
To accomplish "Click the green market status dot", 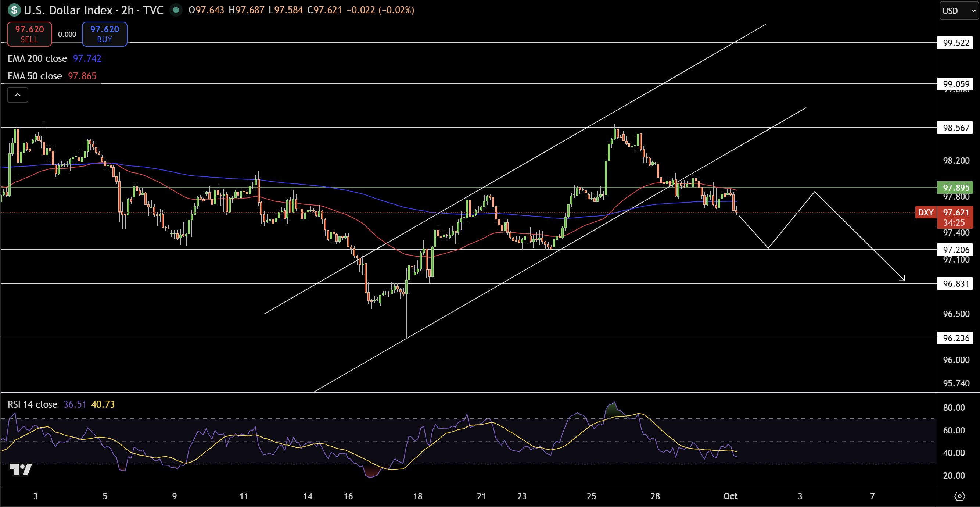I will pyautogui.click(x=176, y=10).
